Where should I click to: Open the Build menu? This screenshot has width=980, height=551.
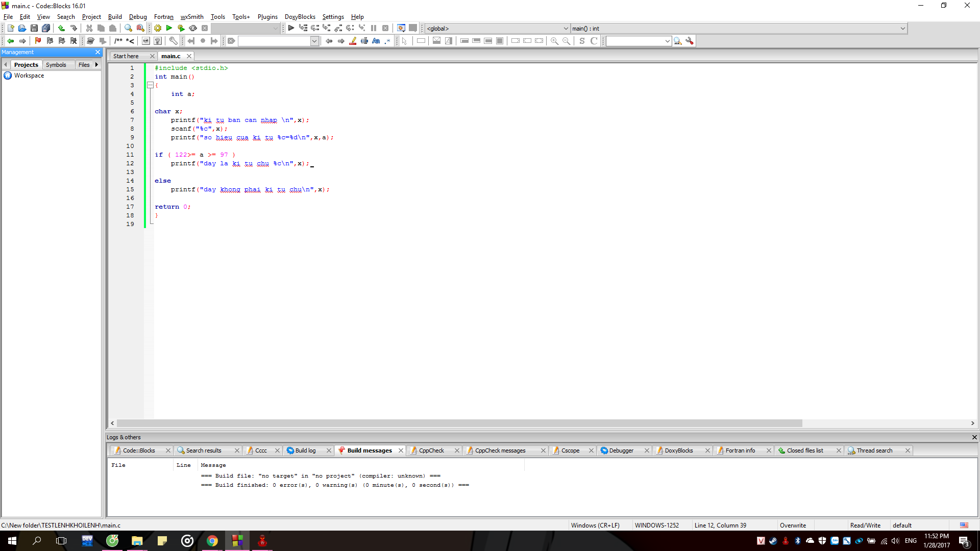pyautogui.click(x=115, y=17)
